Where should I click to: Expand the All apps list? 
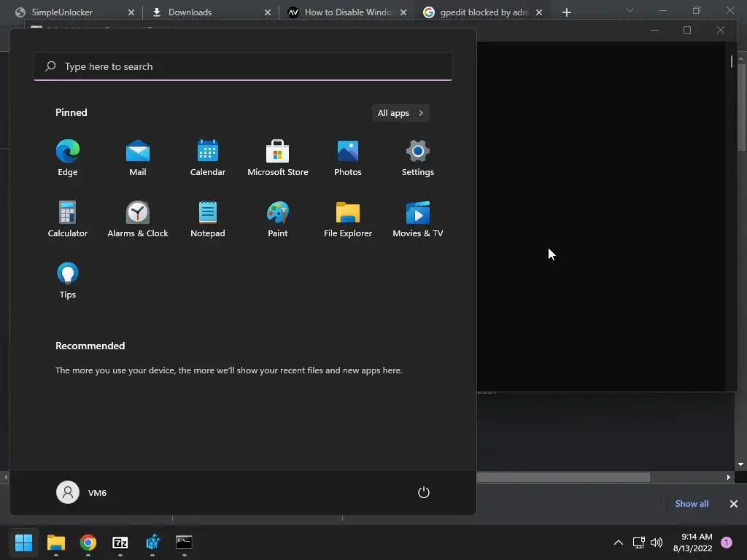pyautogui.click(x=400, y=113)
